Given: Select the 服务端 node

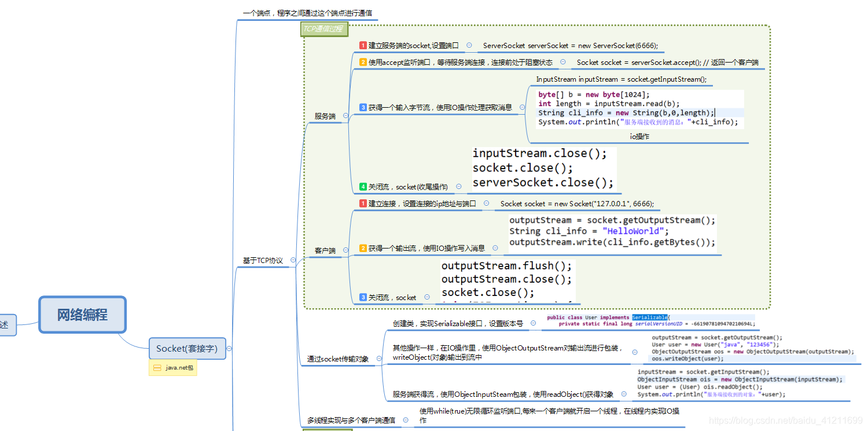Looking at the screenshot, I should point(325,116).
